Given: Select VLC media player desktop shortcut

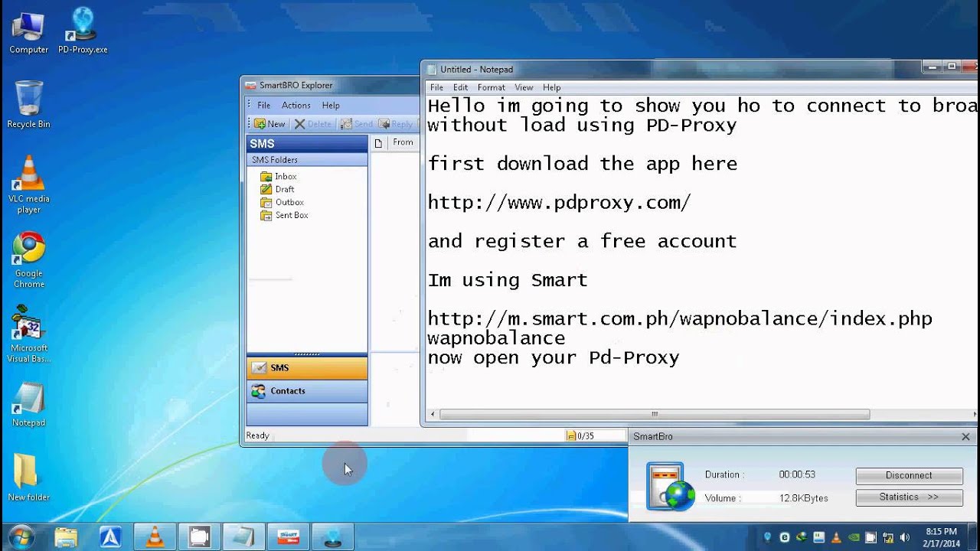Looking at the screenshot, I should coord(28,184).
